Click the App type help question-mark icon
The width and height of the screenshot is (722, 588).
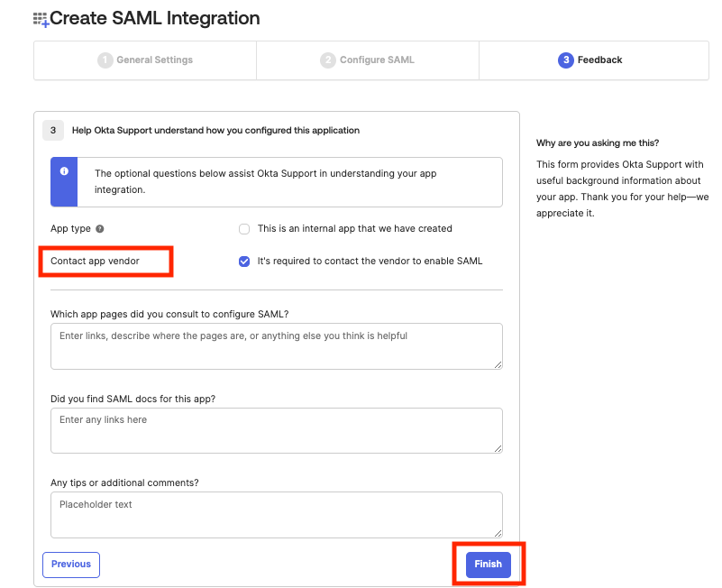99,229
